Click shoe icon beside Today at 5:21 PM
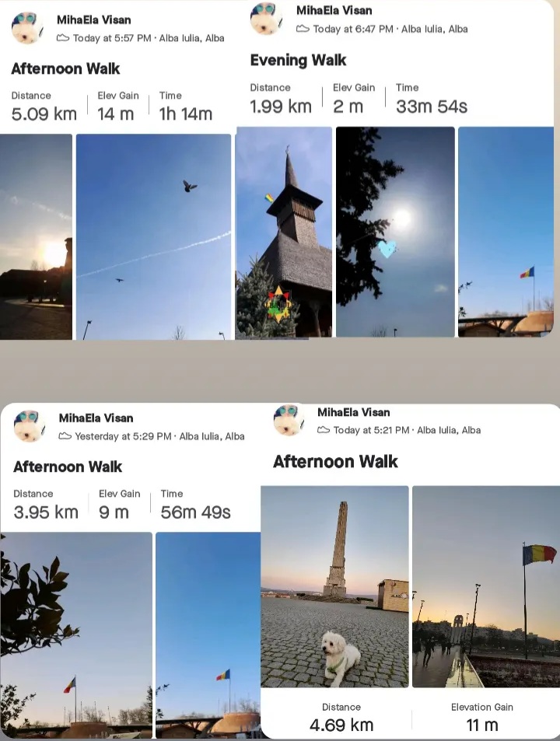Screen dimensions: 560x741 (324, 430)
